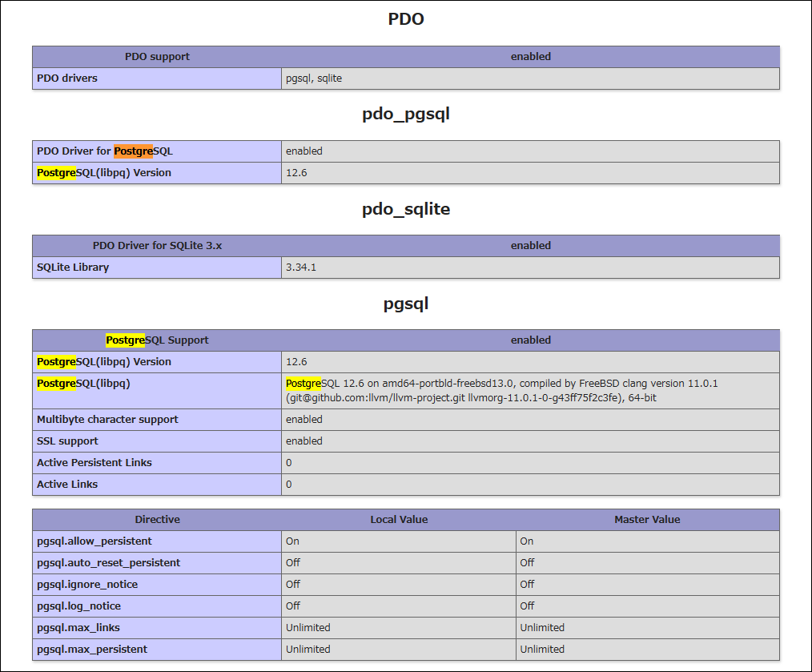The image size is (812, 672).
Task: Click the pdo_pgsql section heading
Action: click(405, 114)
